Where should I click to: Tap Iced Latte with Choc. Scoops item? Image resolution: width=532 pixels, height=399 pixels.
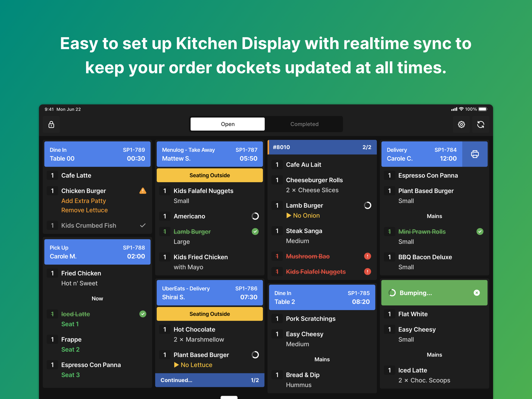coord(434,375)
